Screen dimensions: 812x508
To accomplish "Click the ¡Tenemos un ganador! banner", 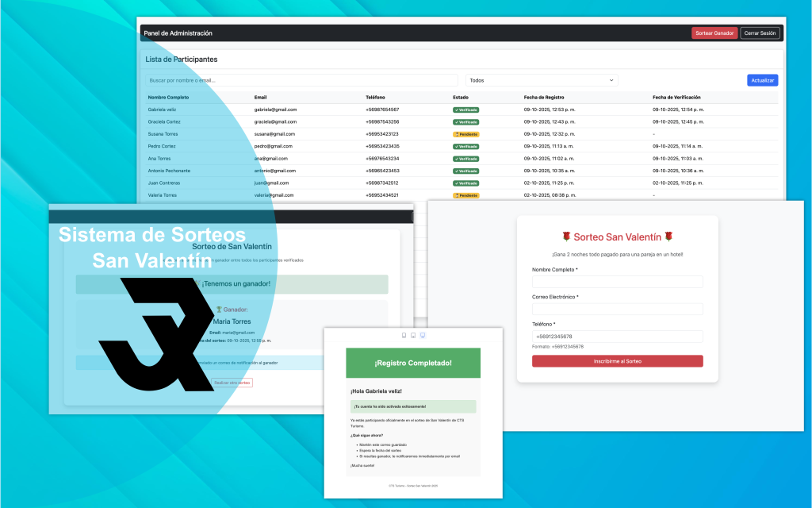I will [x=232, y=284].
